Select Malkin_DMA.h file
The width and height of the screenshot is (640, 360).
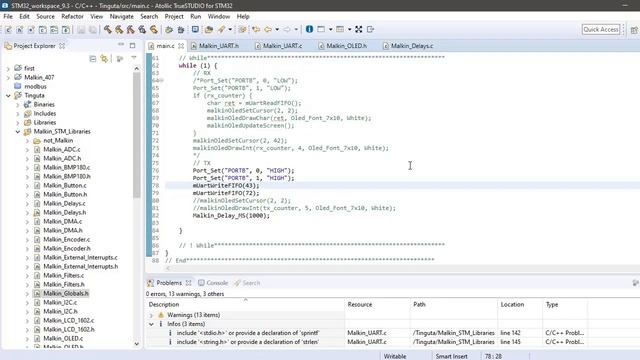[62, 230]
